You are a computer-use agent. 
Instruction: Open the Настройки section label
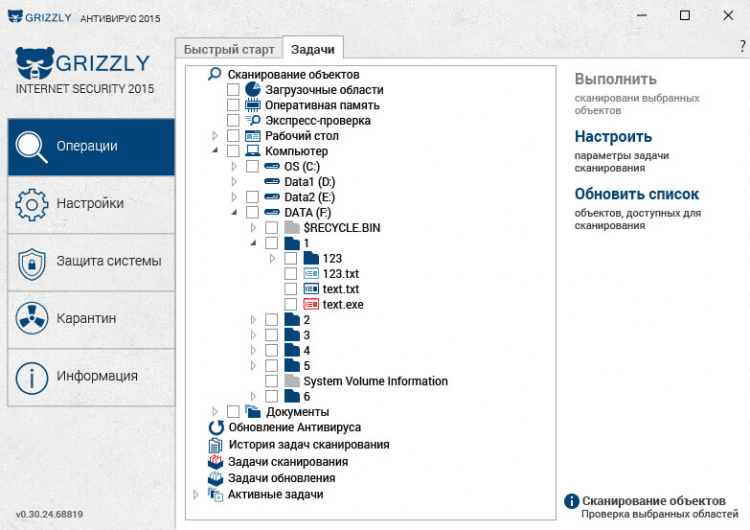click(x=90, y=203)
